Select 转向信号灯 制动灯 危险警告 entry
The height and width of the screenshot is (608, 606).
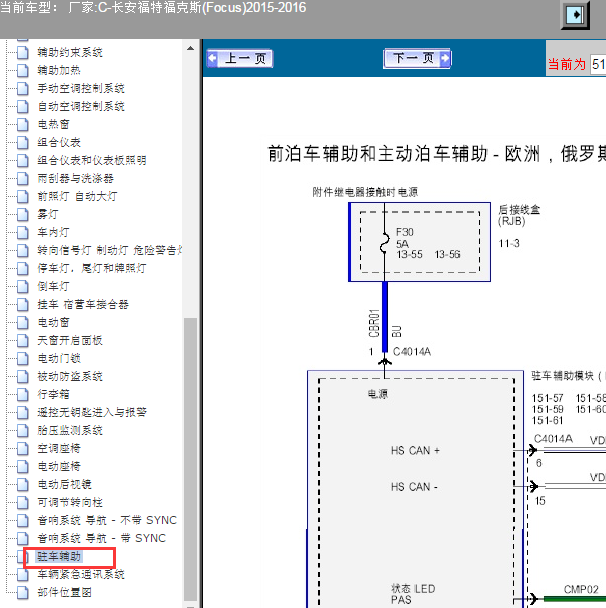click(x=109, y=250)
